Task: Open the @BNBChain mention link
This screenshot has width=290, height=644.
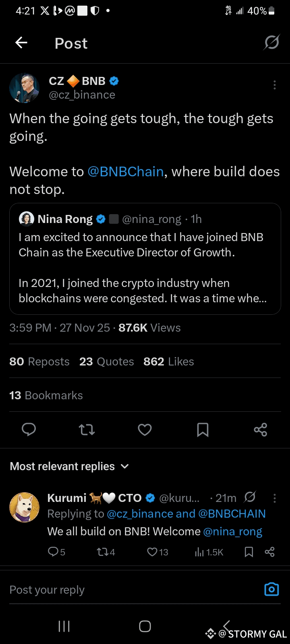Action: click(x=126, y=171)
